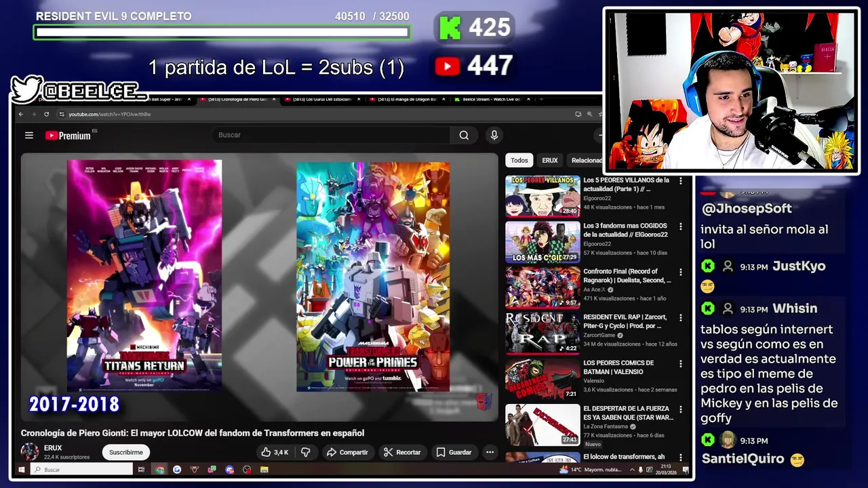Switch to the Los Gurús Del Estoicismo tab
This screenshot has height=488, width=868.
[322, 100]
